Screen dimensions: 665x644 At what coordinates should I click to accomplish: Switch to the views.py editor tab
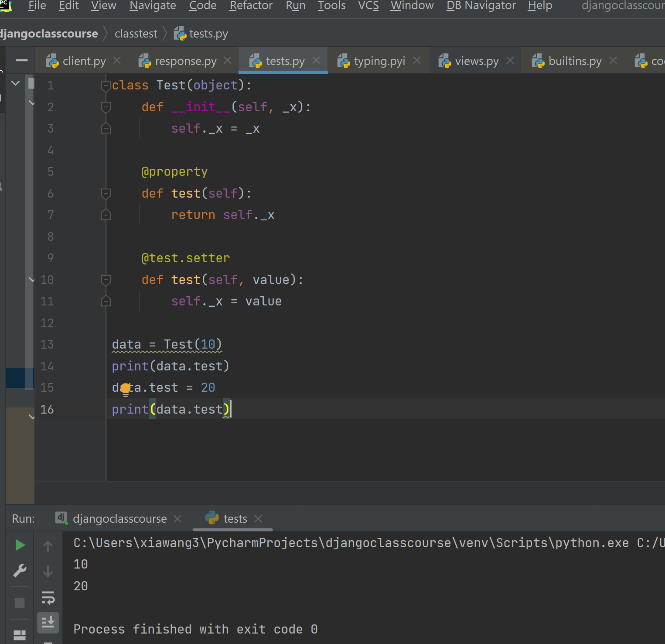coord(476,61)
